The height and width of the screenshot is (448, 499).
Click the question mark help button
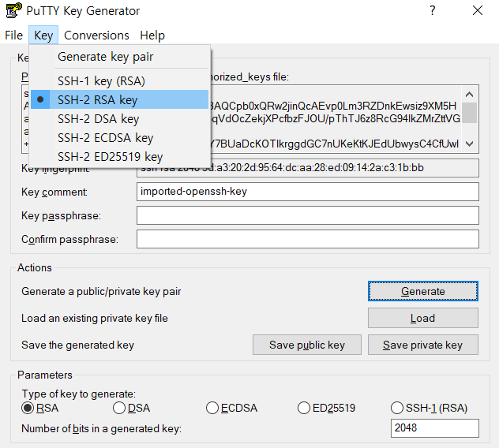click(432, 10)
